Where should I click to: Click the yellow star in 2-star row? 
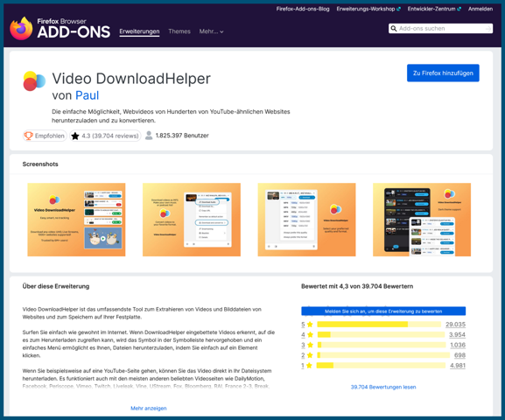[x=310, y=355]
